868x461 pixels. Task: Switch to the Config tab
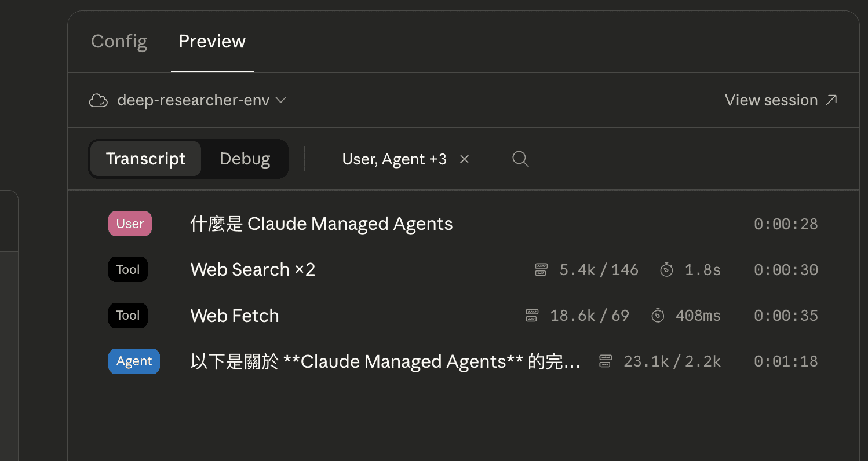coord(119,41)
